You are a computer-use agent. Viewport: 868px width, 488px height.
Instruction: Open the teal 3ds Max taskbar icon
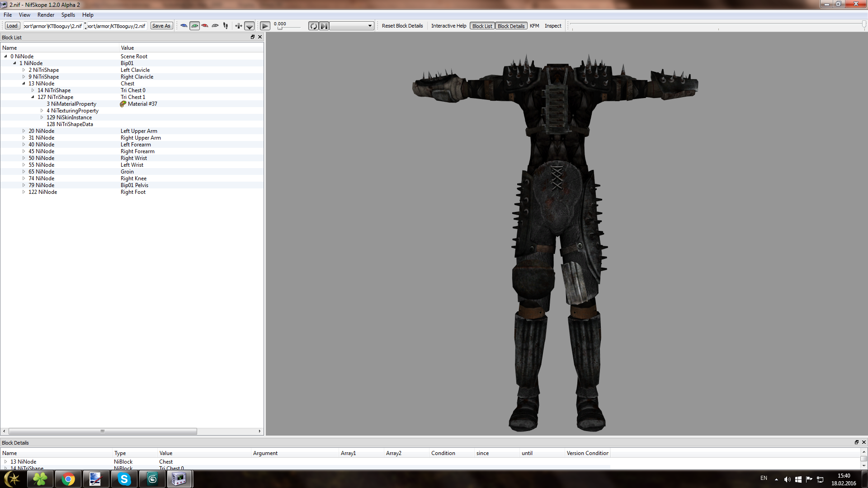coord(152,479)
